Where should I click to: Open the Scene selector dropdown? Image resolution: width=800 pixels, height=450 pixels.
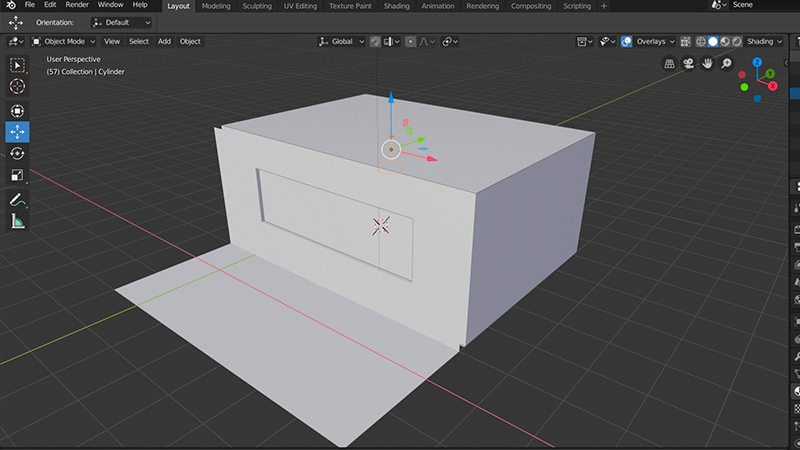(x=719, y=5)
